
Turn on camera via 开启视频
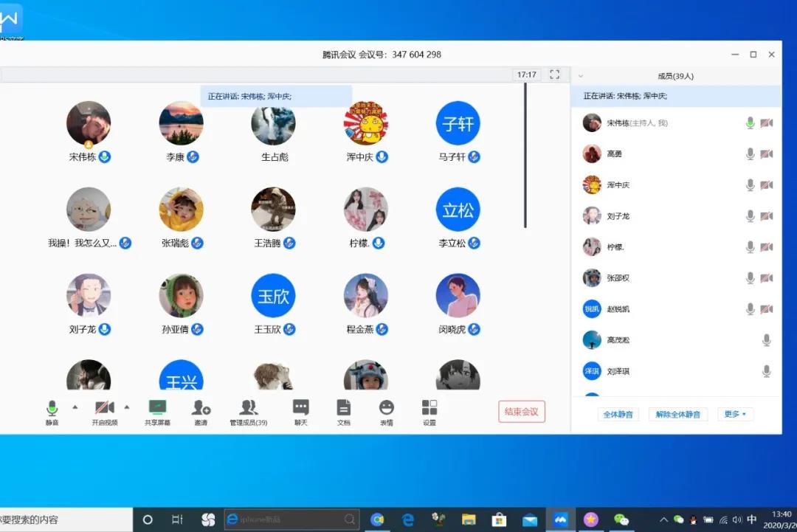tap(105, 412)
